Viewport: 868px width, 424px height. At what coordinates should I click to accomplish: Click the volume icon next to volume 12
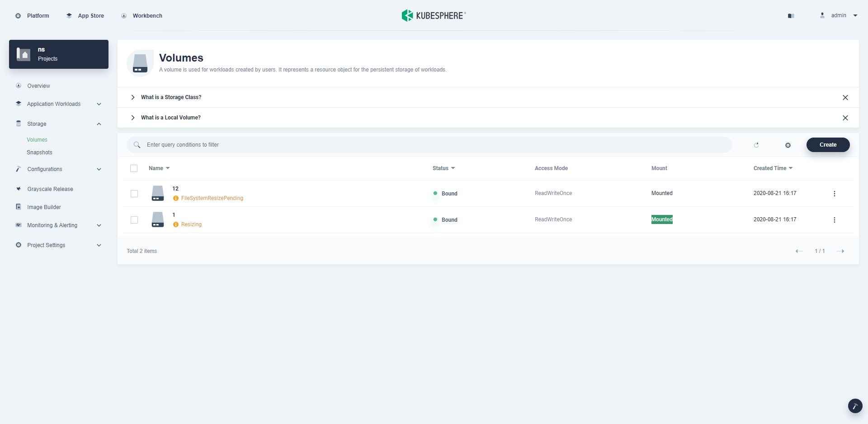[x=157, y=193]
